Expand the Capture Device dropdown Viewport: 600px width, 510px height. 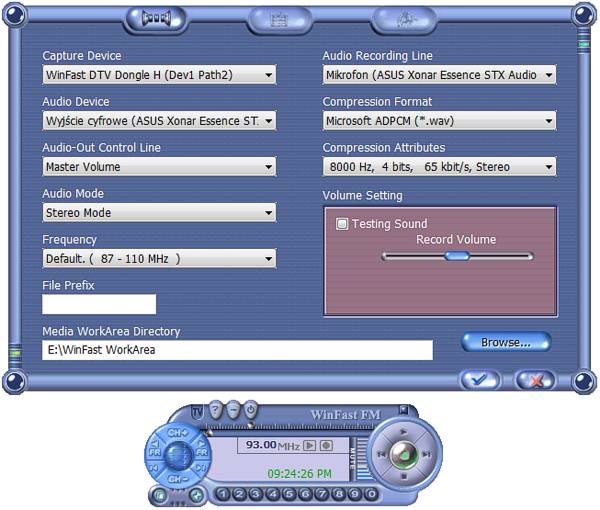point(159,75)
